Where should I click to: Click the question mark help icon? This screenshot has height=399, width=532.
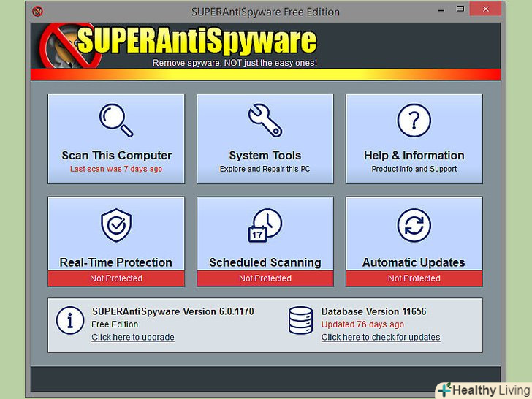tap(414, 121)
